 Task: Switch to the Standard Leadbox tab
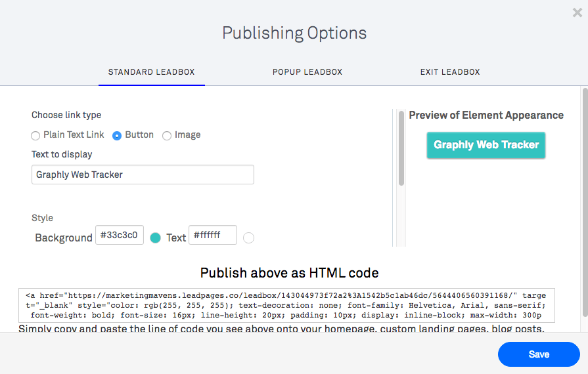(x=152, y=72)
